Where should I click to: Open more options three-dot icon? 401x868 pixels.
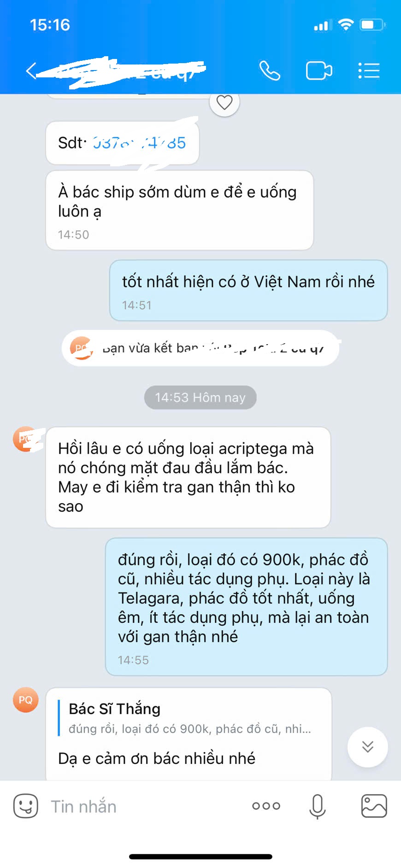pyautogui.click(x=266, y=806)
